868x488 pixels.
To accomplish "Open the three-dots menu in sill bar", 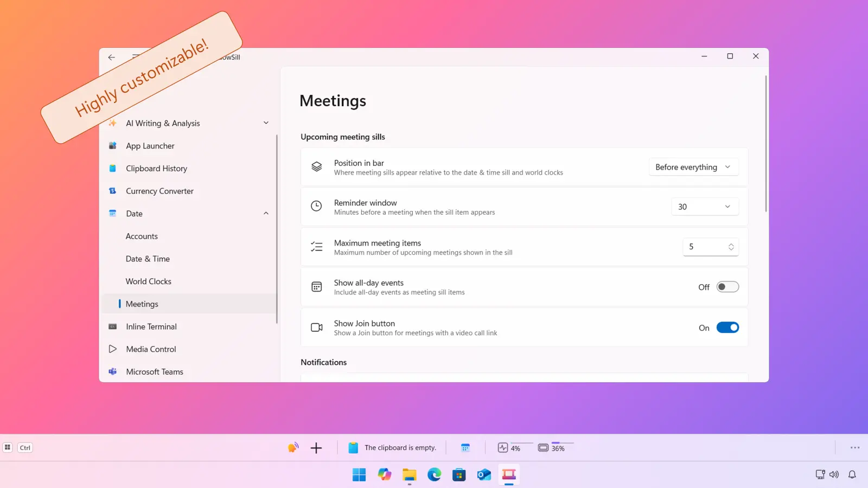I will pos(855,448).
